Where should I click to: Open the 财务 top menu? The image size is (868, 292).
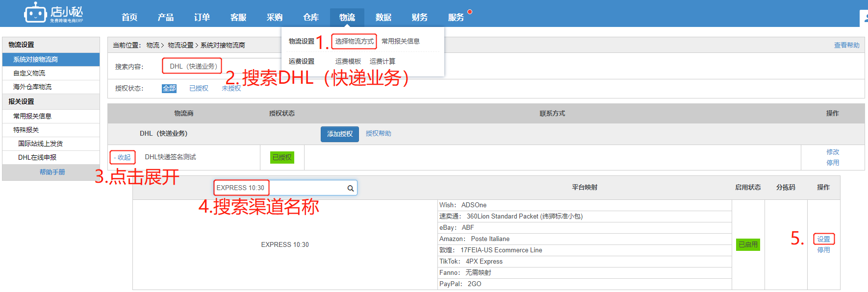(420, 17)
